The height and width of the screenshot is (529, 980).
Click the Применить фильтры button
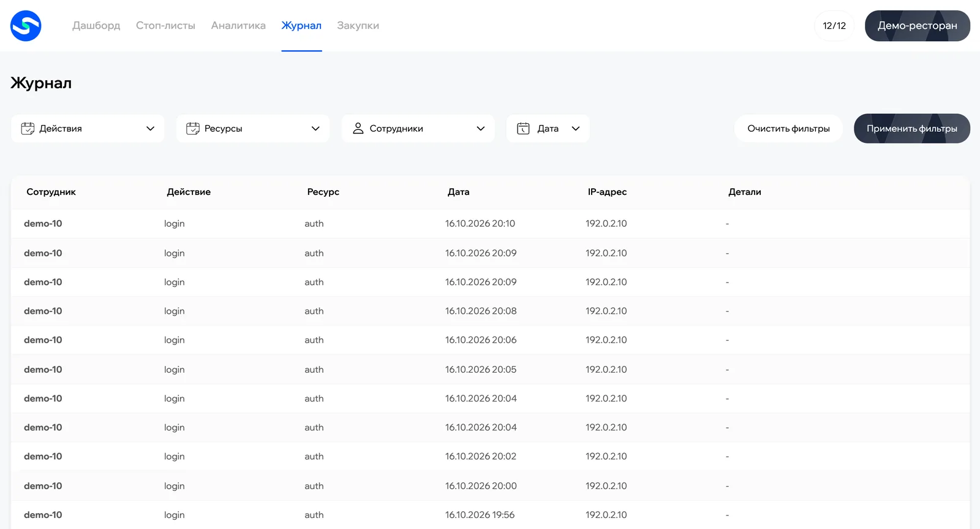point(912,129)
